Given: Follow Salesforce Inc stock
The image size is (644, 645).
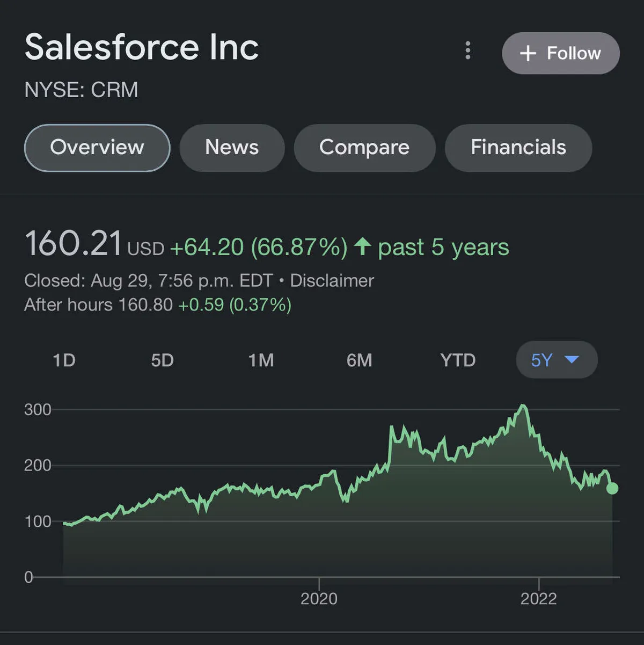Looking at the screenshot, I should coord(560,53).
